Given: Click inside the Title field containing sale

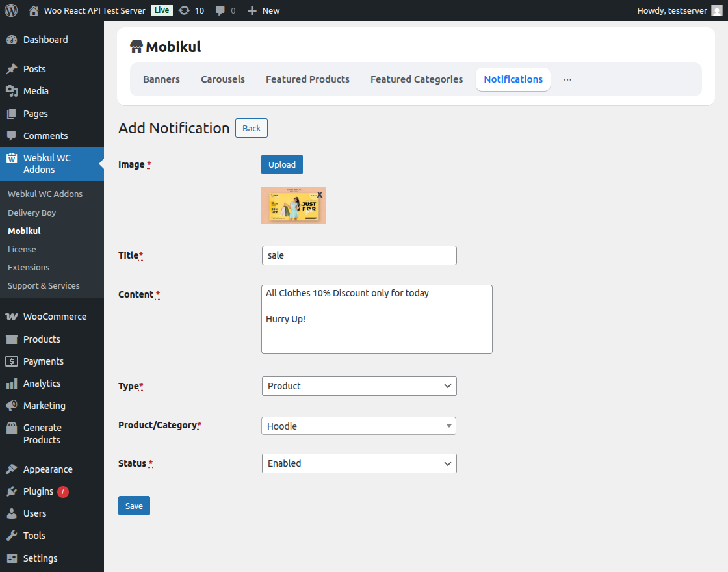Looking at the screenshot, I should coord(359,255).
